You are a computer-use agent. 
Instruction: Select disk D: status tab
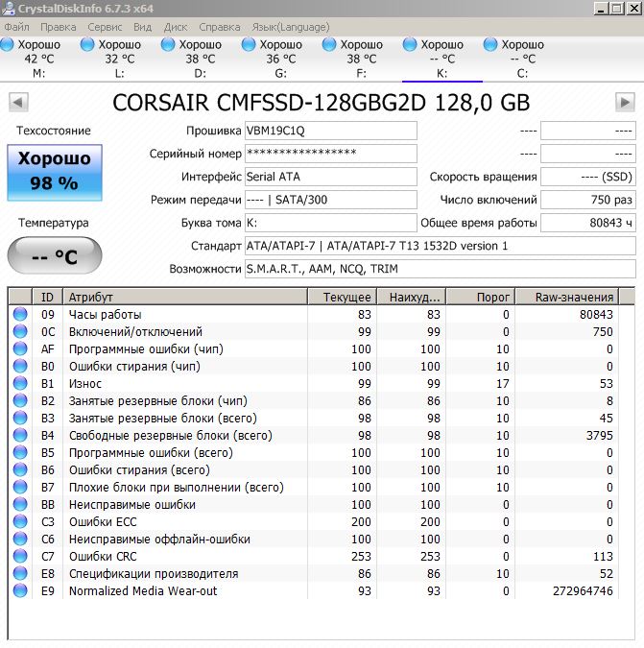[x=200, y=59]
